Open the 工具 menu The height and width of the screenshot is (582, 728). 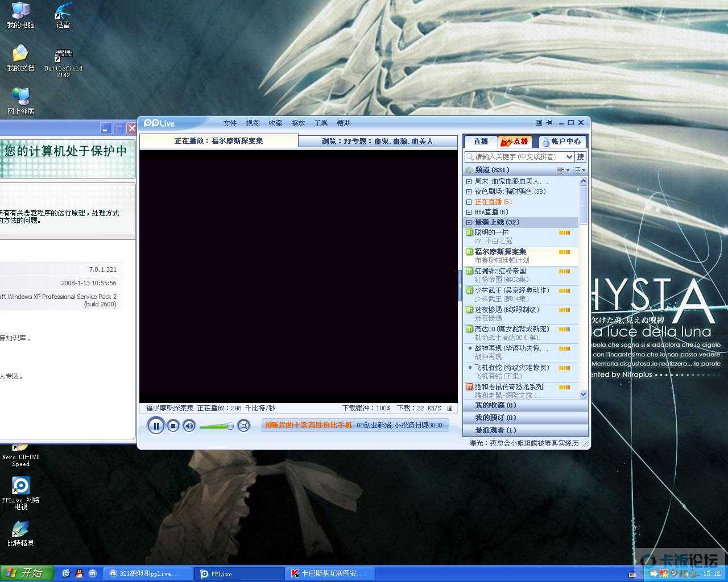click(321, 123)
